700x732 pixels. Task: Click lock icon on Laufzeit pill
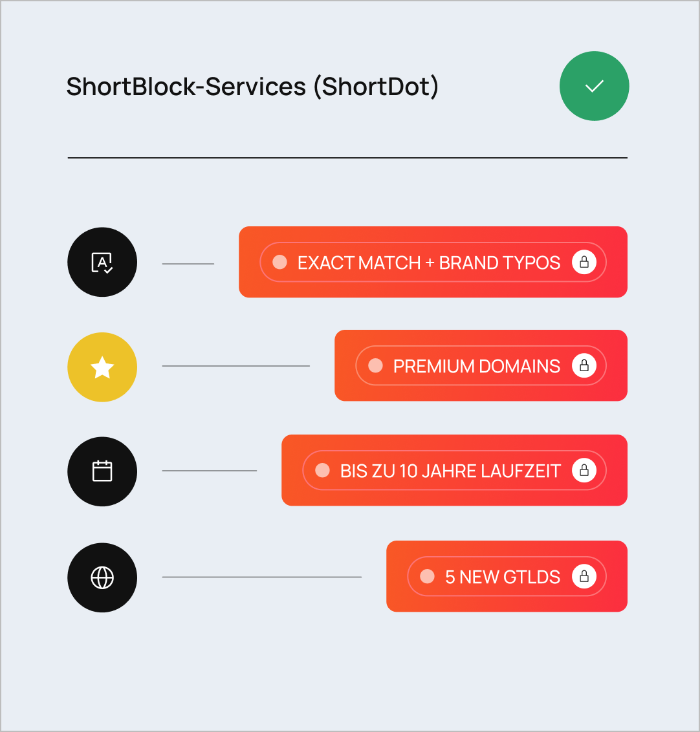pyautogui.click(x=584, y=470)
